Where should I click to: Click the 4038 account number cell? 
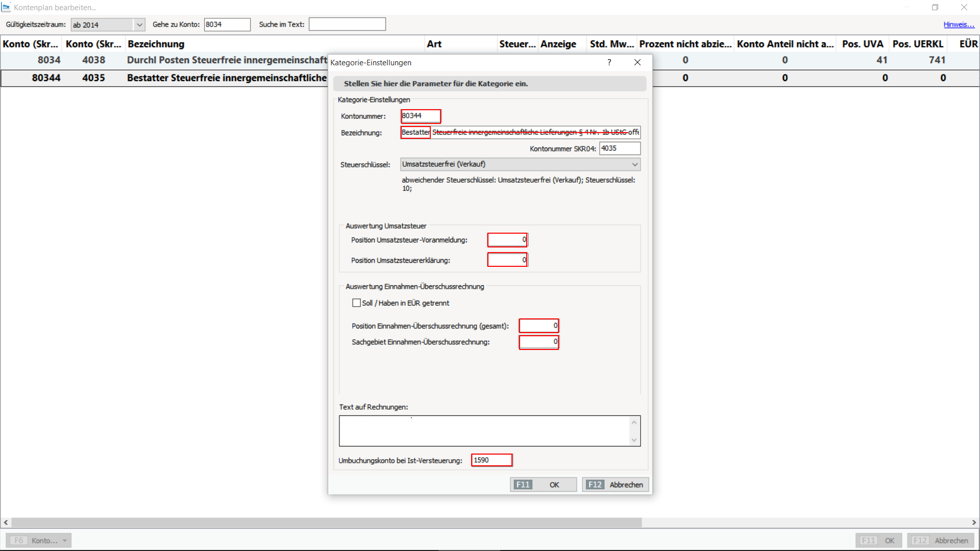point(94,60)
